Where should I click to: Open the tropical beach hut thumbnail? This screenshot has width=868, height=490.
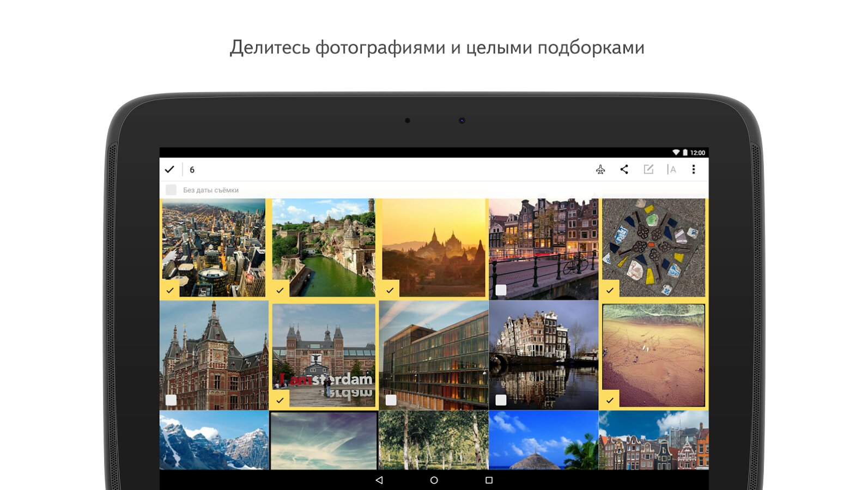point(543,440)
